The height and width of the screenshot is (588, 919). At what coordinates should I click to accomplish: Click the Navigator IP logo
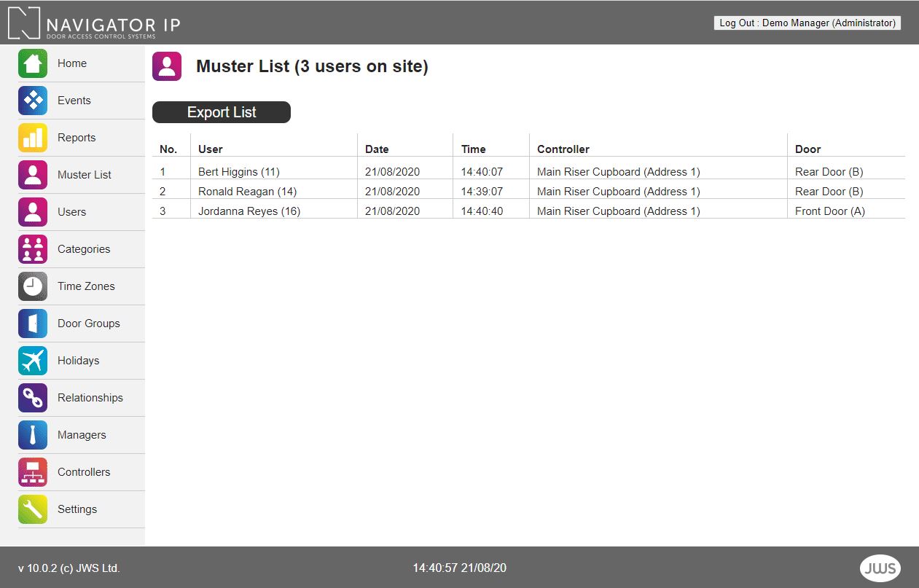(94, 23)
